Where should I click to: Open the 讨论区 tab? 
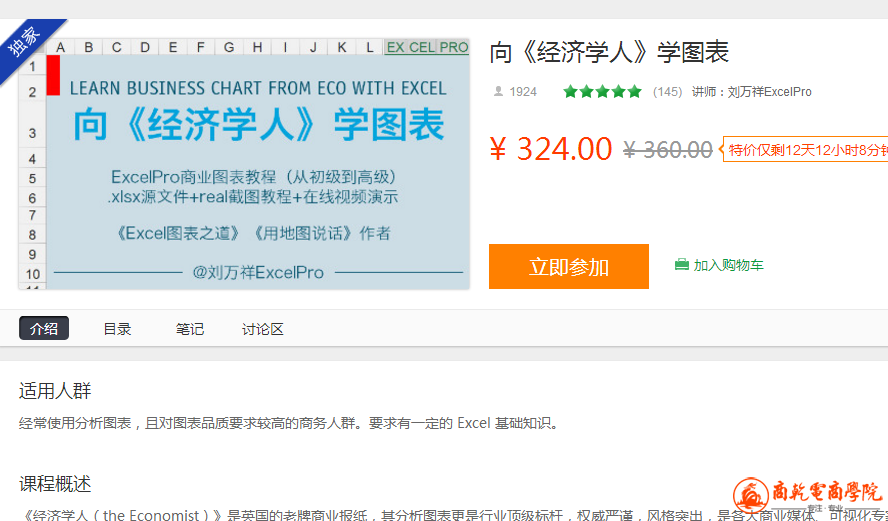[263, 329]
